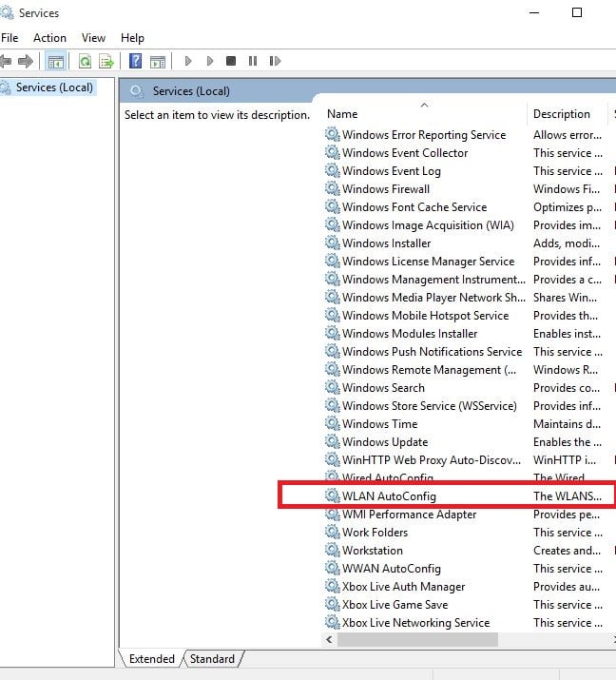Click gear icon beside Windows Installer
Viewport: 616px width, 680px height.
click(333, 243)
